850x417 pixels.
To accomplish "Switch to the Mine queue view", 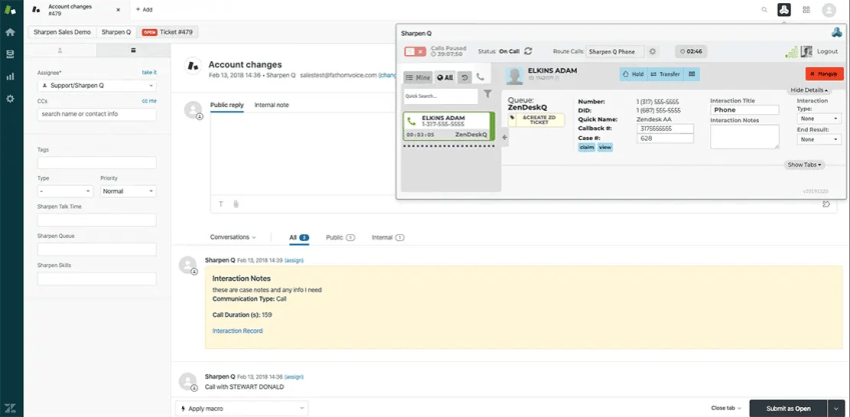I will pyautogui.click(x=418, y=78).
